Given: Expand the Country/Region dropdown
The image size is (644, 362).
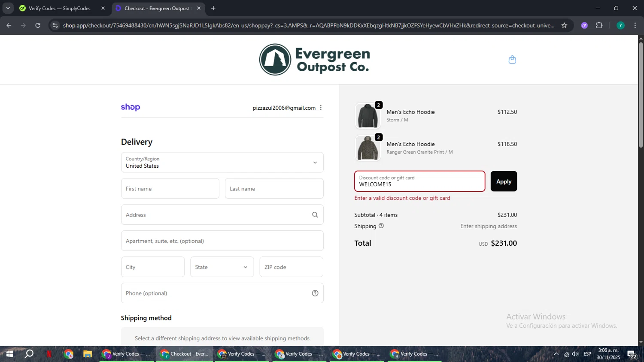Looking at the screenshot, I should tap(222, 163).
